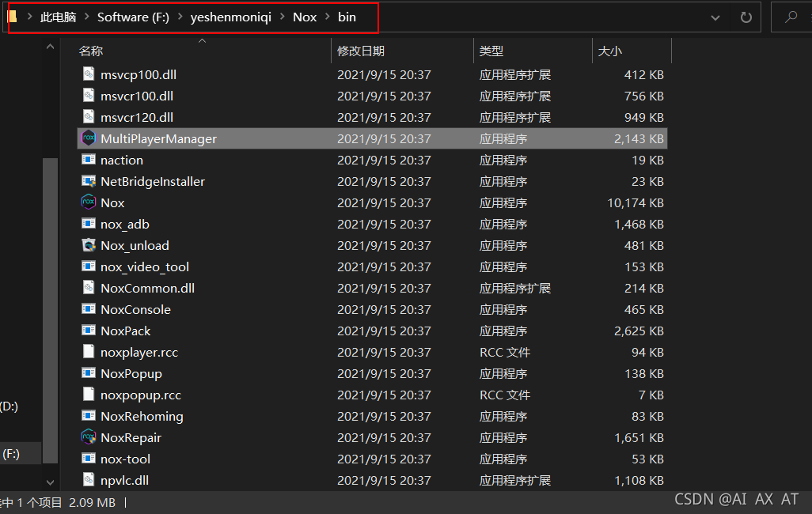Expand chevron after Nox in path
This screenshot has height=514, width=812.
[328, 17]
